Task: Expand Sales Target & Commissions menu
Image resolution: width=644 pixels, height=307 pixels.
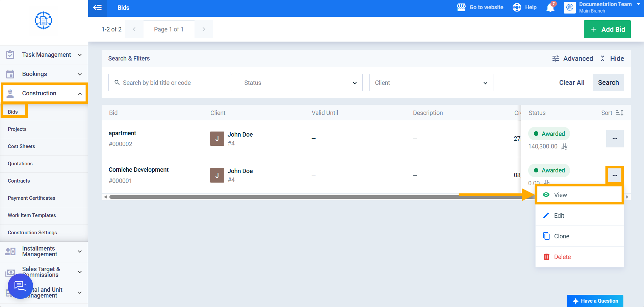Action: (44, 272)
